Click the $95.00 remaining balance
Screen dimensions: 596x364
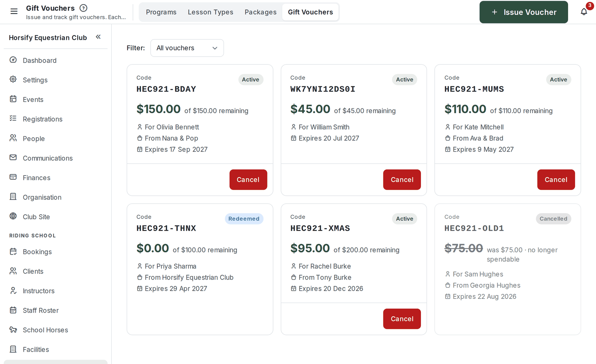(x=310, y=248)
